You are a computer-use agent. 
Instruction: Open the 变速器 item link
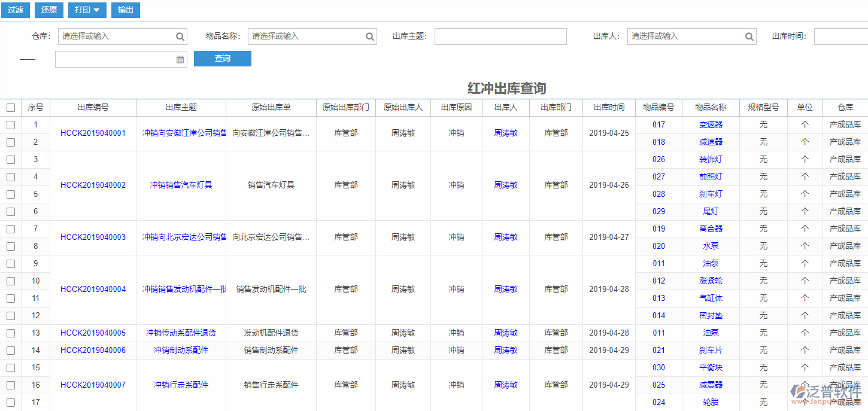(x=711, y=124)
